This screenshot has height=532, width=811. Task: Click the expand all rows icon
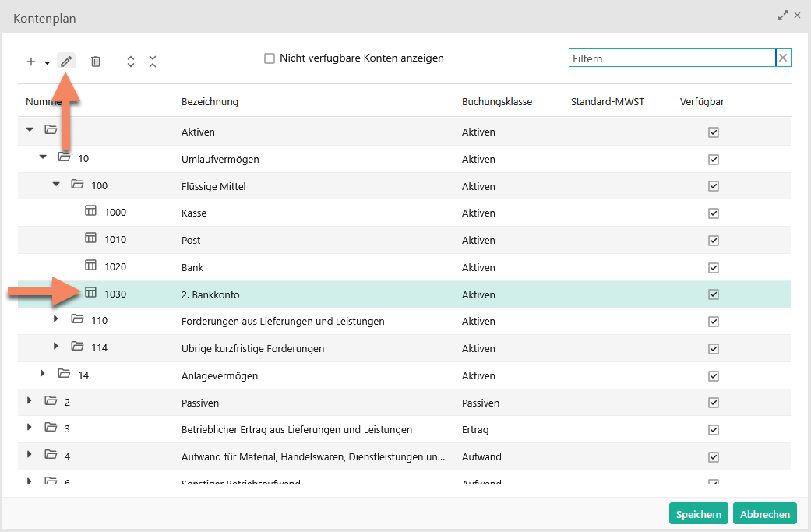131,62
